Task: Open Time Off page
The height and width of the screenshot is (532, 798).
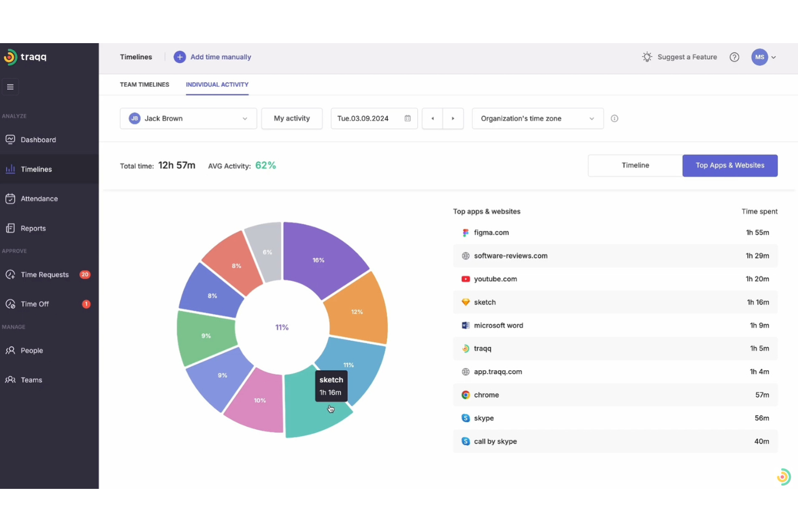Action: (x=35, y=304)
